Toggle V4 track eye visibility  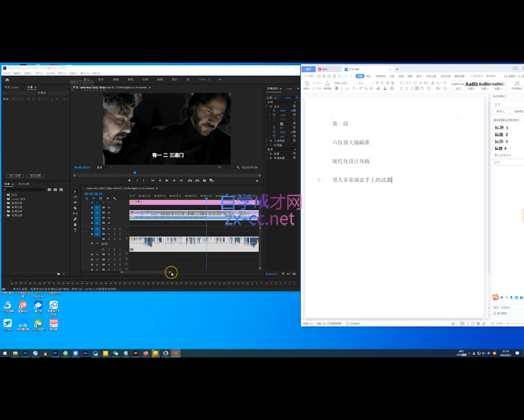109,208
